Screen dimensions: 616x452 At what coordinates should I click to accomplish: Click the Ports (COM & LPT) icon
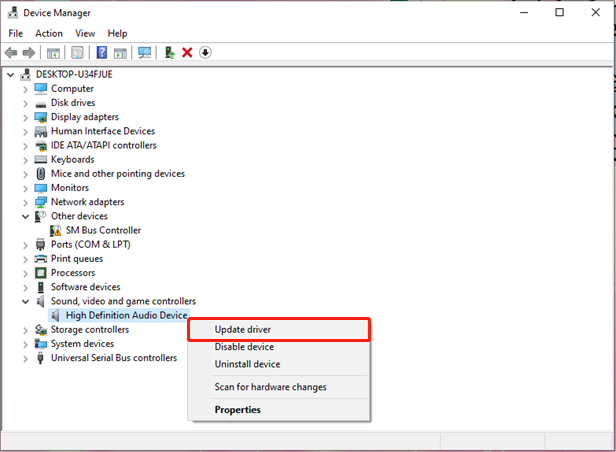click(x=40, y=245)
